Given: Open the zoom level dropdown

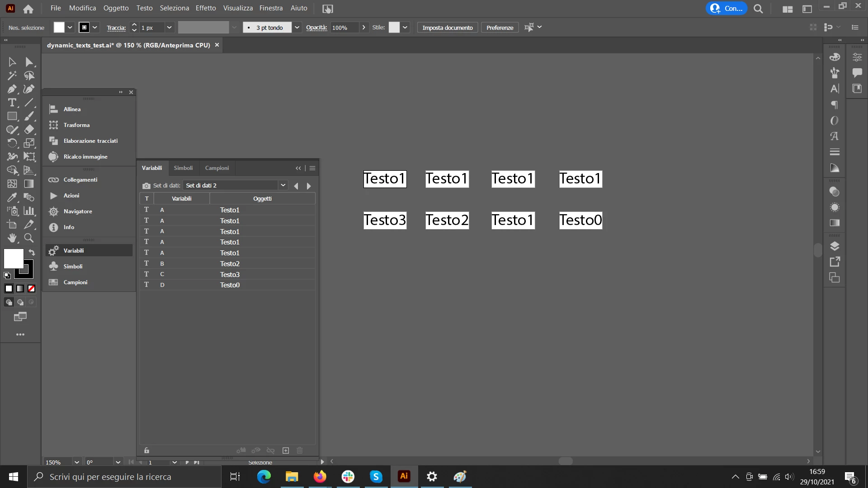Looking at the screenshot, I should [x=77, y=462].
